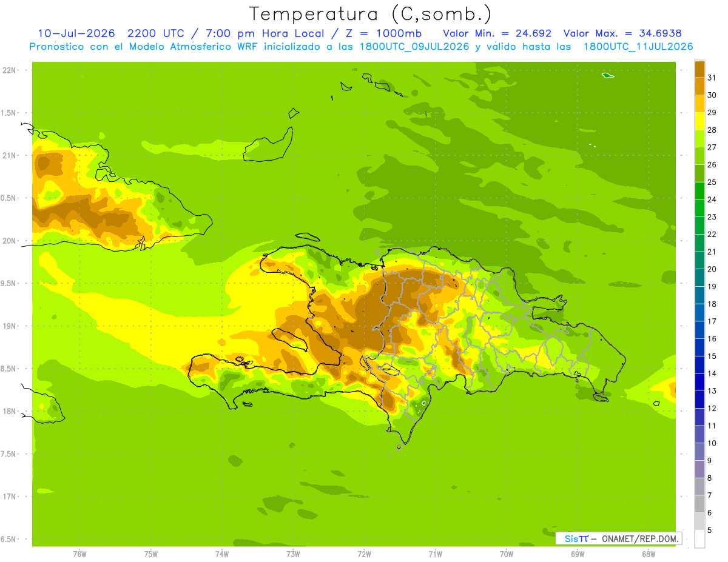Click the "73W" longitude axis label

(293, 554)
